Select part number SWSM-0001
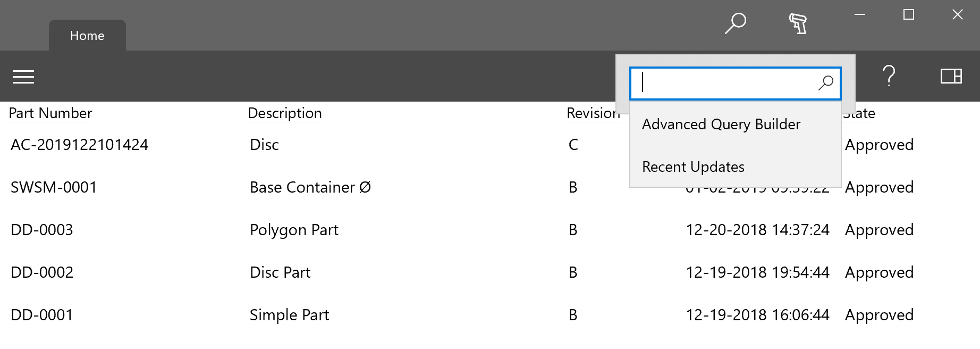The width and height of the screenshot is (980, 349). point(54,187)
